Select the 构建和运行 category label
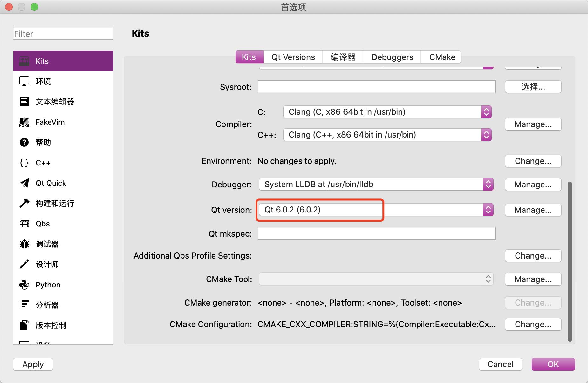This screenshot has width=588, height=383. click(x=55, y=203)
